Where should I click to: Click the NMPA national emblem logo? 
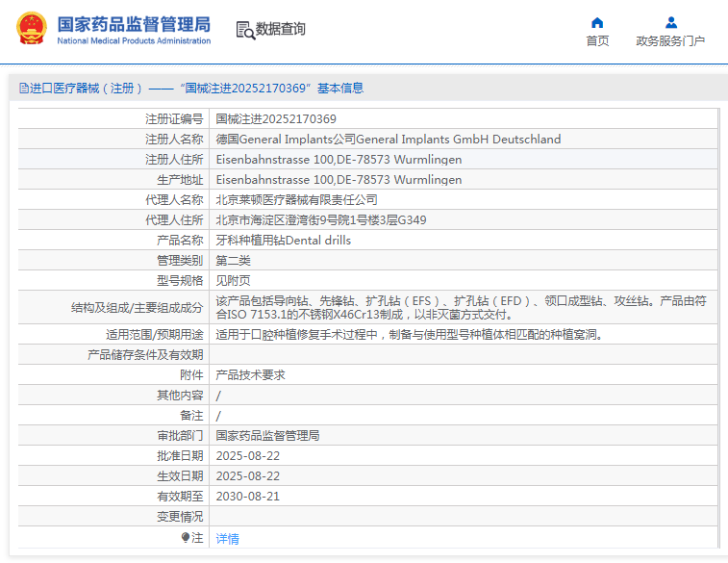[30, 29]
